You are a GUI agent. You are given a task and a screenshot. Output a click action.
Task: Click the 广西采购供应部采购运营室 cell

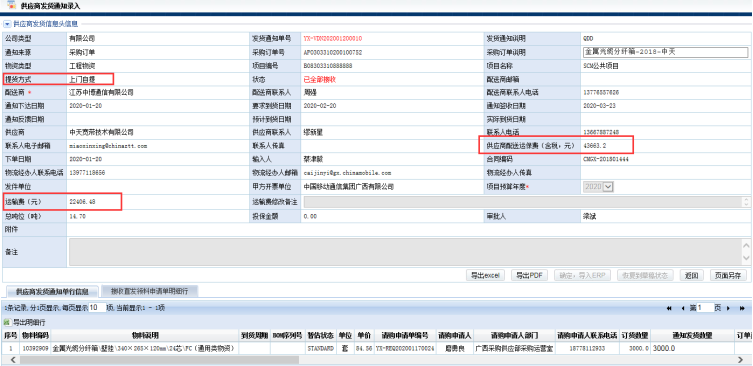point(514,348)
